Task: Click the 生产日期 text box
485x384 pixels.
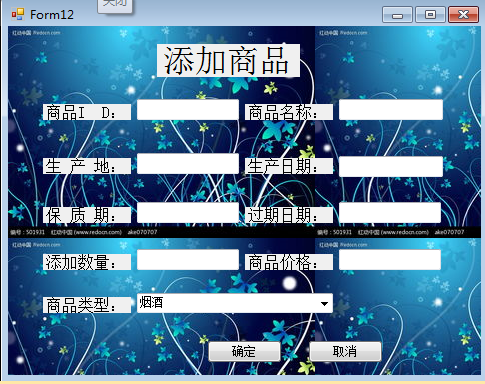Action: coord(391,166)
